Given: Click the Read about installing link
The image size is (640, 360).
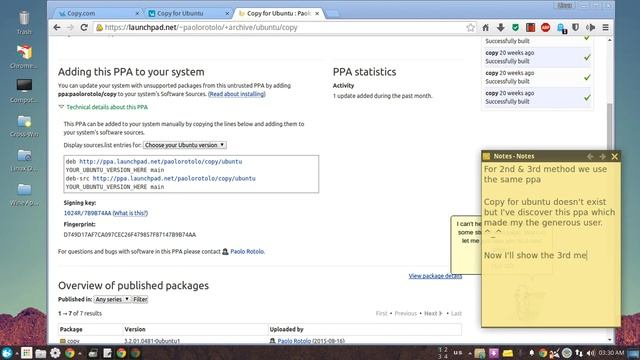Looking at the screenshot, I should coord(237,94).
